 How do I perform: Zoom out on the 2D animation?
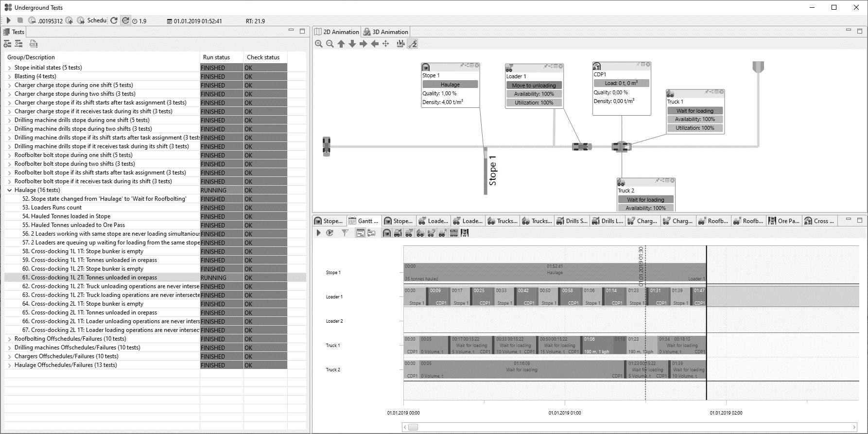(330, 44)
